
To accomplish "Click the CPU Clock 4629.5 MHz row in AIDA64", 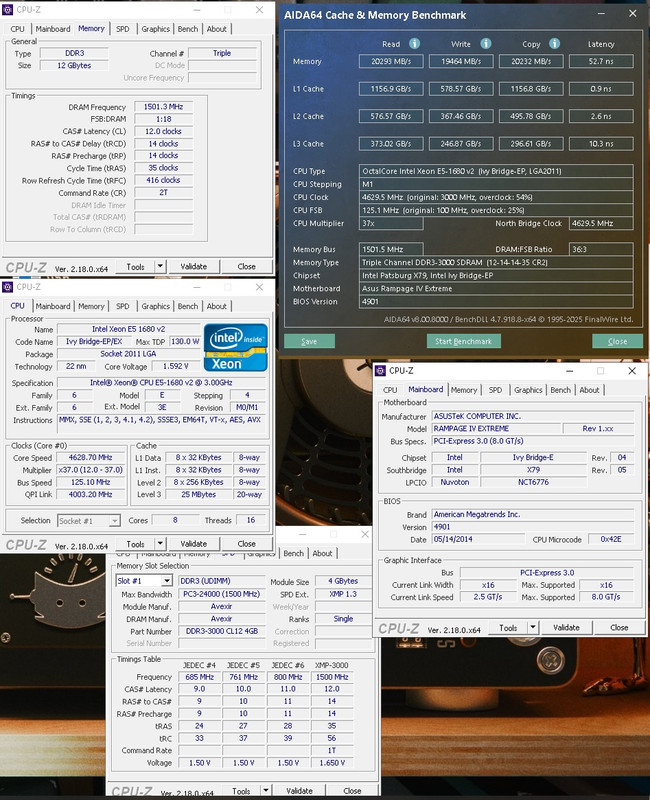I will [x=496, y=197].
